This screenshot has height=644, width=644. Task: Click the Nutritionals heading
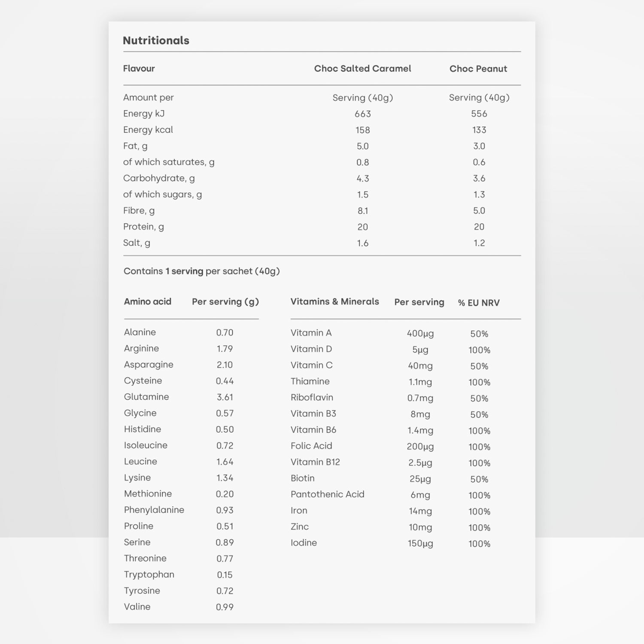[156, 40]
